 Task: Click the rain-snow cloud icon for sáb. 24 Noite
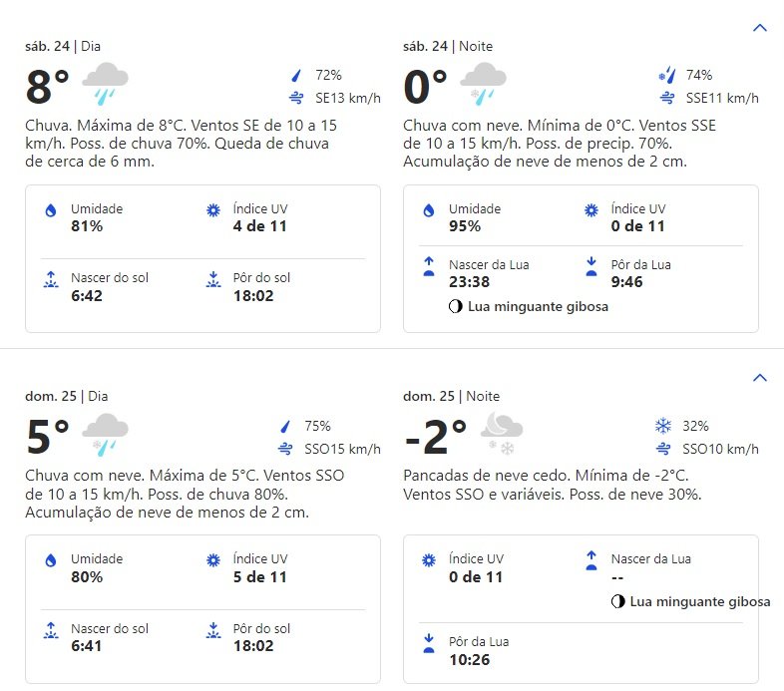coord(483,84)
